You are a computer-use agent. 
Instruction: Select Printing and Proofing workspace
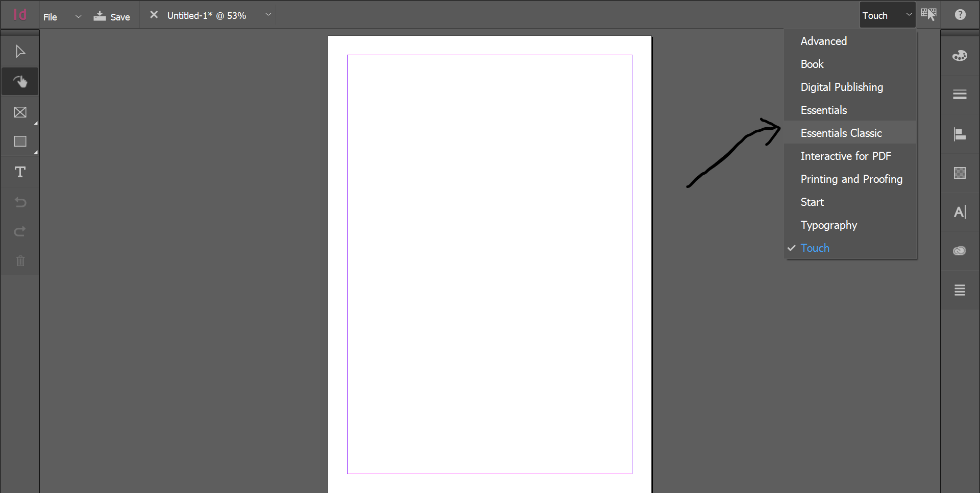[x=850, y=179]
